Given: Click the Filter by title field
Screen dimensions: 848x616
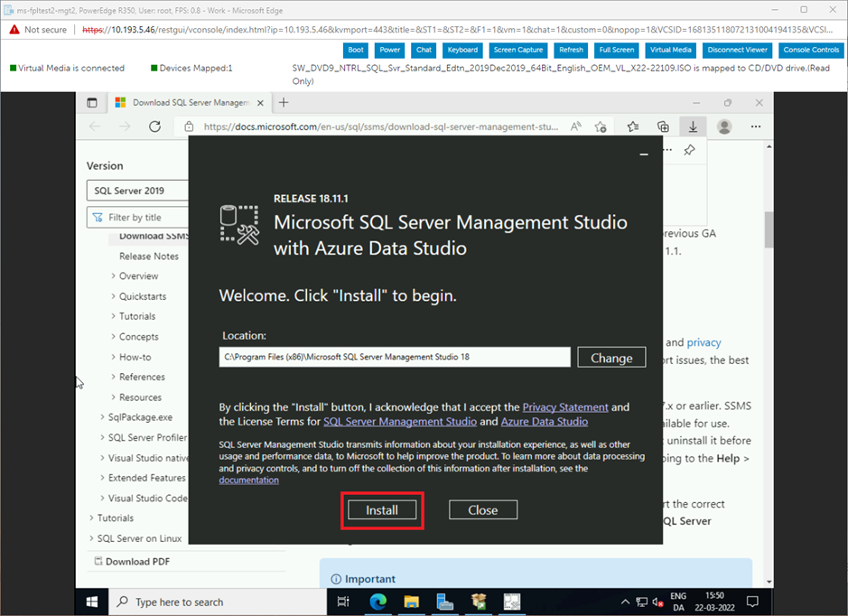Looking at the screenshot, I should [x=137, y=218].
